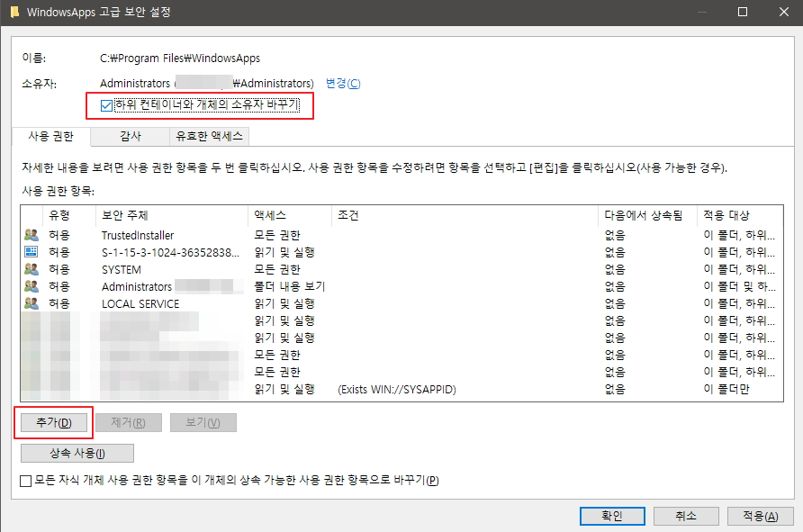Image resolution: width=803 pixels, height=532 pixels.
Task: Click the 추가(D) button
Action: 54,423
